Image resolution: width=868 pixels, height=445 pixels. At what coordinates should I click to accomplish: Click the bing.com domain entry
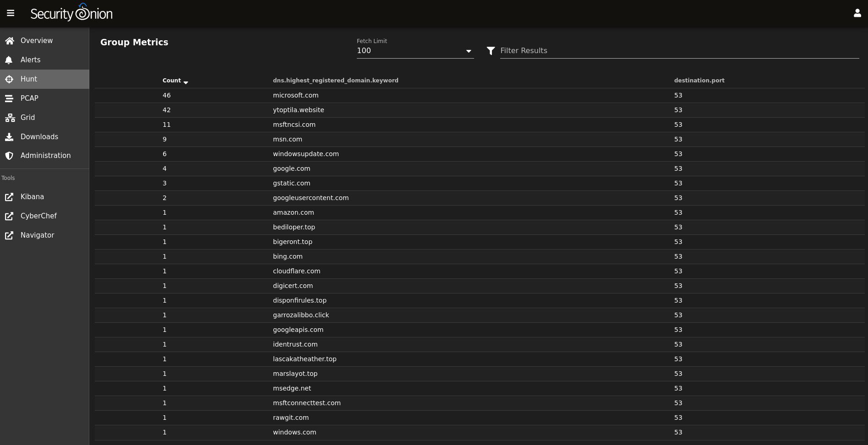[288, 256]
